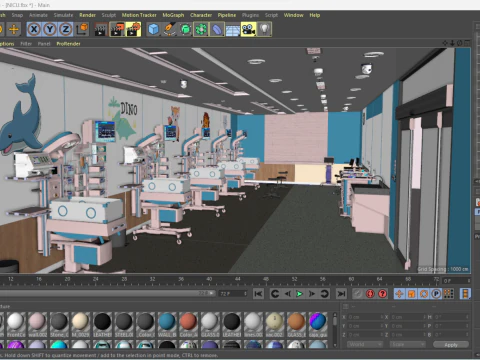The height and width of the screenshot is (360, 480).
Task: Select the Move tool (orange cross)
Action: (x=14, y=29)
